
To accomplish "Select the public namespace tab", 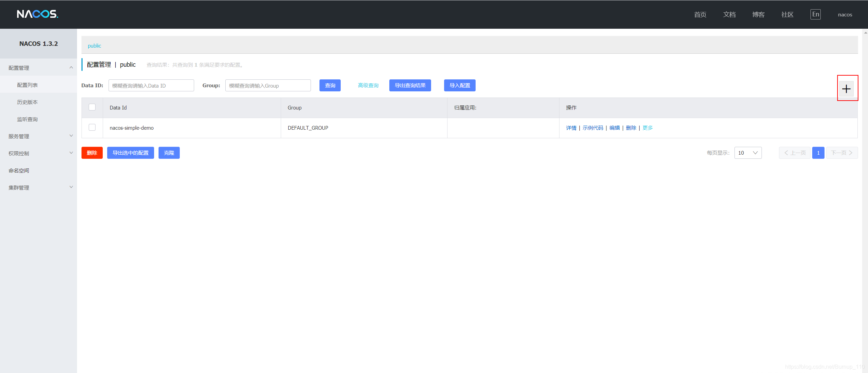I will pyautogui.click(x=94, y=46).
